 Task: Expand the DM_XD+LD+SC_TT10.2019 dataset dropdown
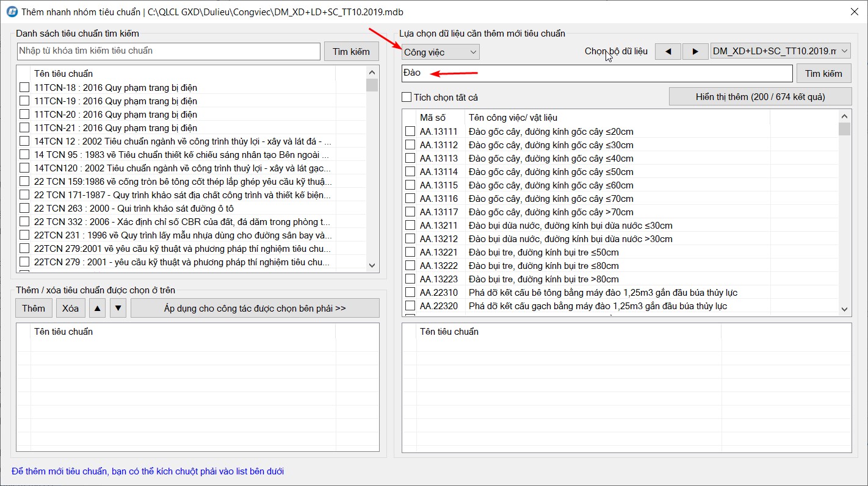(781, 52)
